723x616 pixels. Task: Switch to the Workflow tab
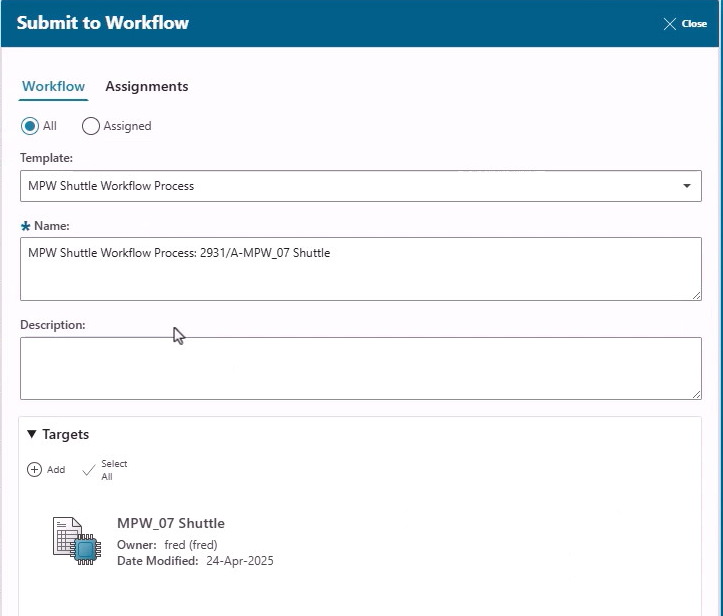pyautogui.click(x=54, y=87)
